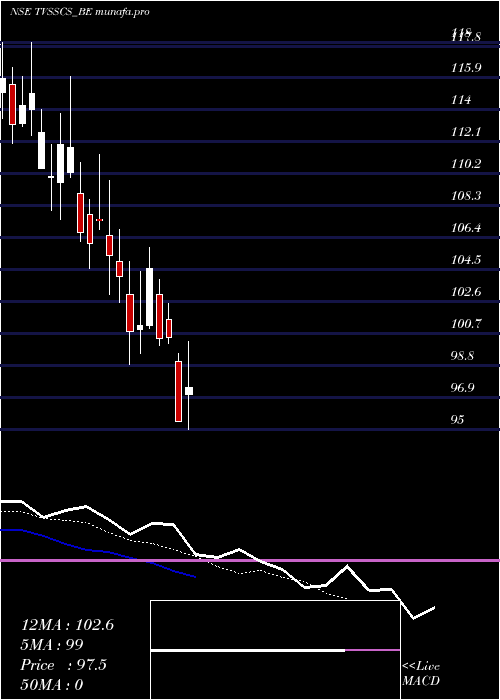Click the NSE TVSSCS_BE munafa.pro chart title
This screenshot has height=700, width=500.
coord(79,12)
